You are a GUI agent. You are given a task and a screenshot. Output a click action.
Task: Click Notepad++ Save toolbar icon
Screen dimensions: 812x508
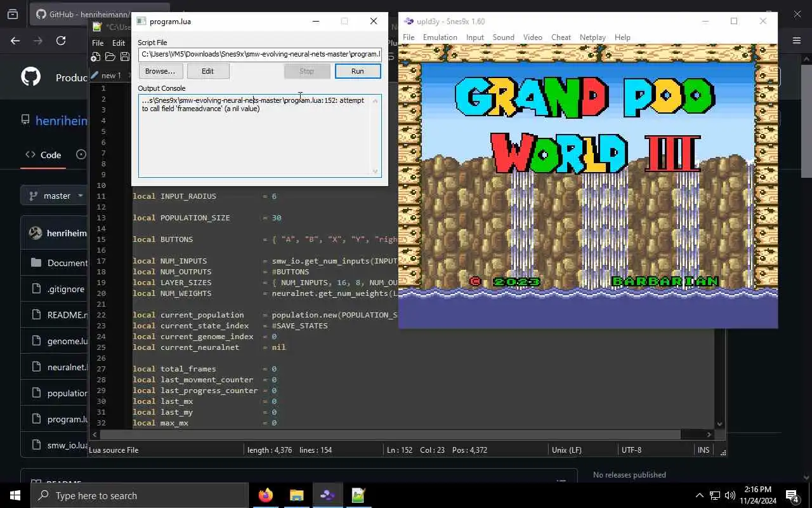(x=124, y=57)
